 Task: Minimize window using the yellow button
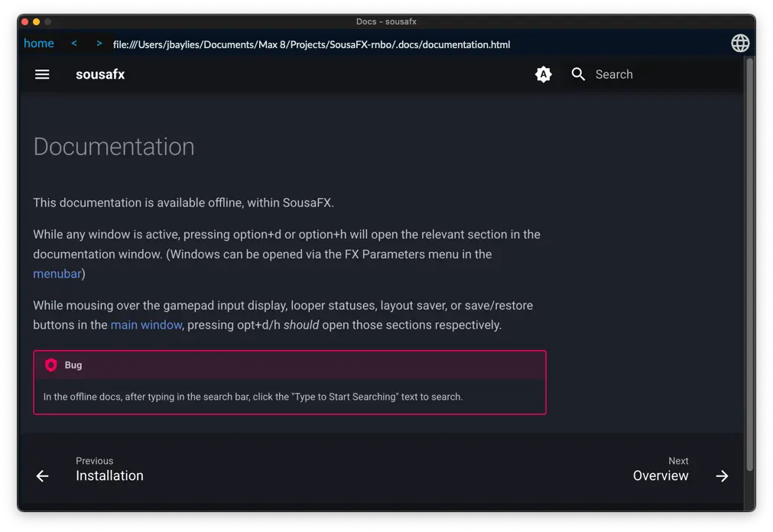pos(36,22)
